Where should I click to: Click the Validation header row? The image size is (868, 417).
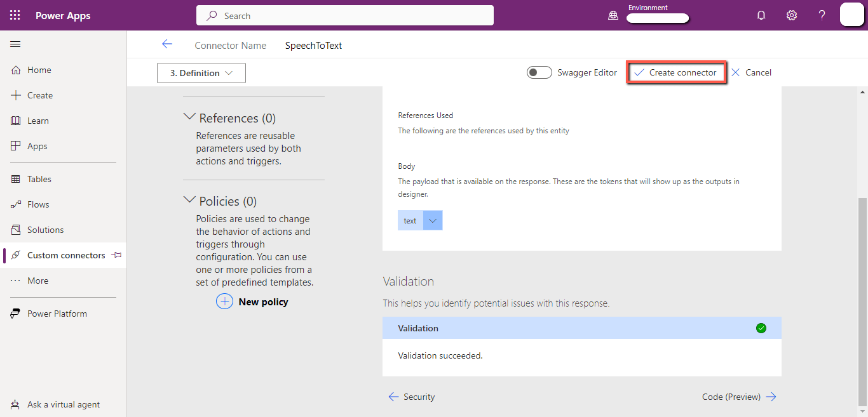pyautogui.click(x=581, y=328)
